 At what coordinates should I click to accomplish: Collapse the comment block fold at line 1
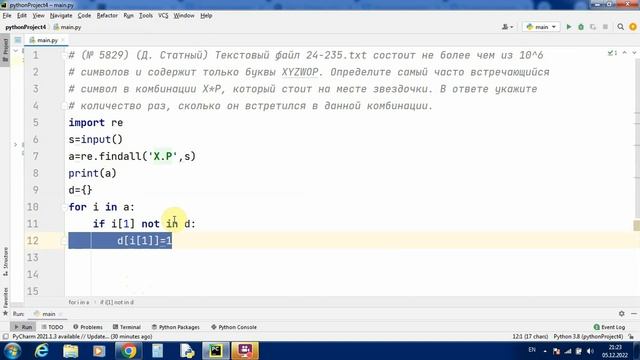coord(63,55)
